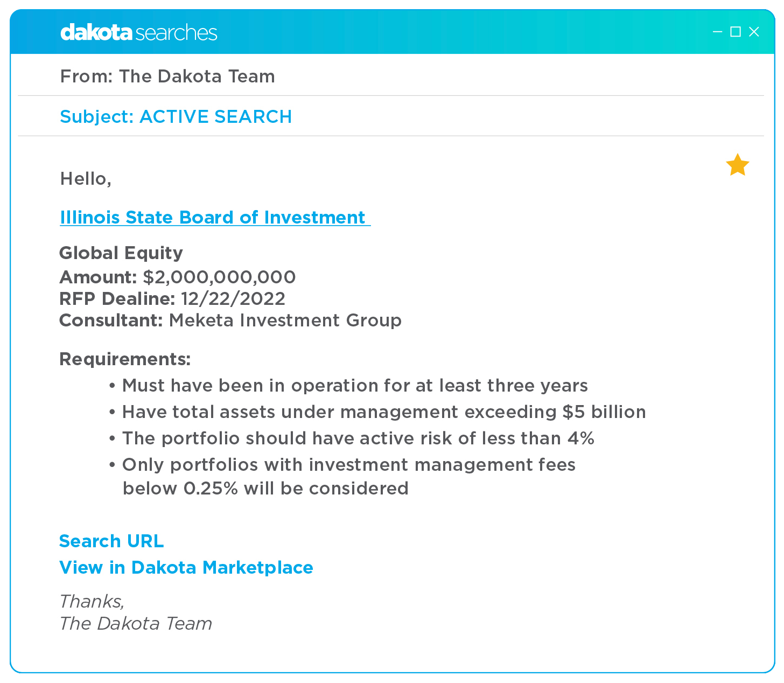784x683 pixels.
Task: Click the $5 billion assets requirement
Action: pos(384,412)
